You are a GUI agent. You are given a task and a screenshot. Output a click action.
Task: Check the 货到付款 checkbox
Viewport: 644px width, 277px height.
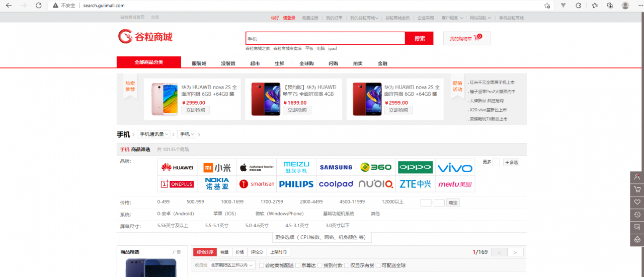pos(319,265)
